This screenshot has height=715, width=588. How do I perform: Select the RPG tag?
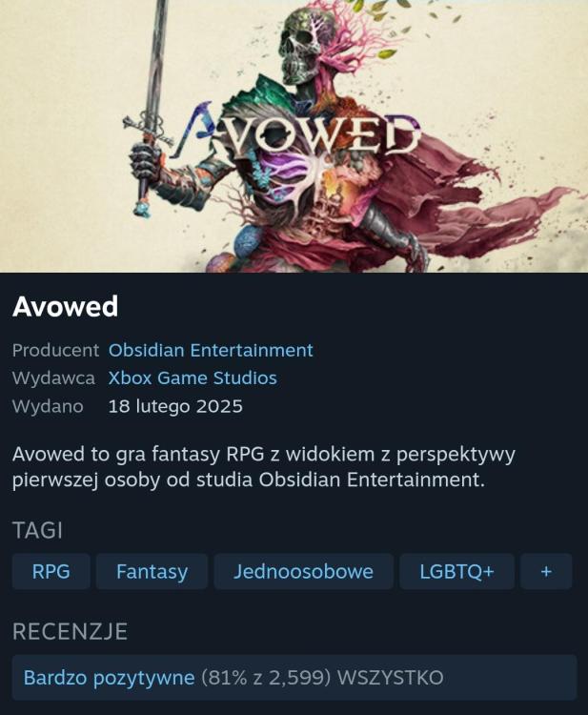pyautogui.click(x=51, y=571)
